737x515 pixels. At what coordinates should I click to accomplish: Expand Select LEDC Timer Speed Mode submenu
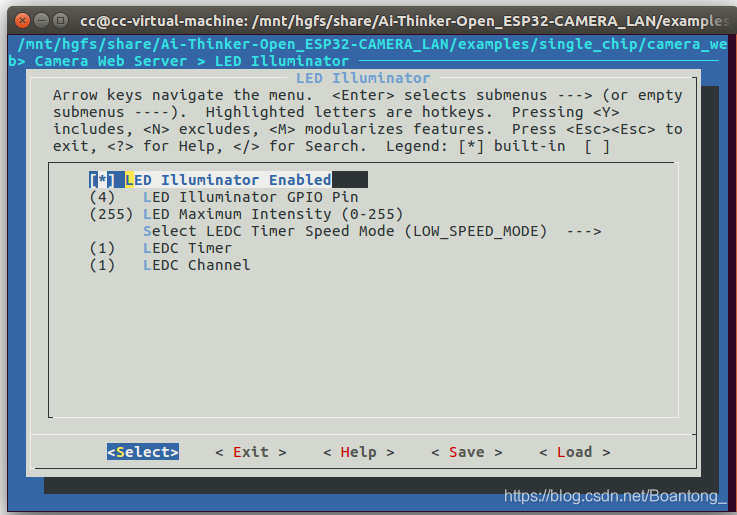click(x=372, y=231)
